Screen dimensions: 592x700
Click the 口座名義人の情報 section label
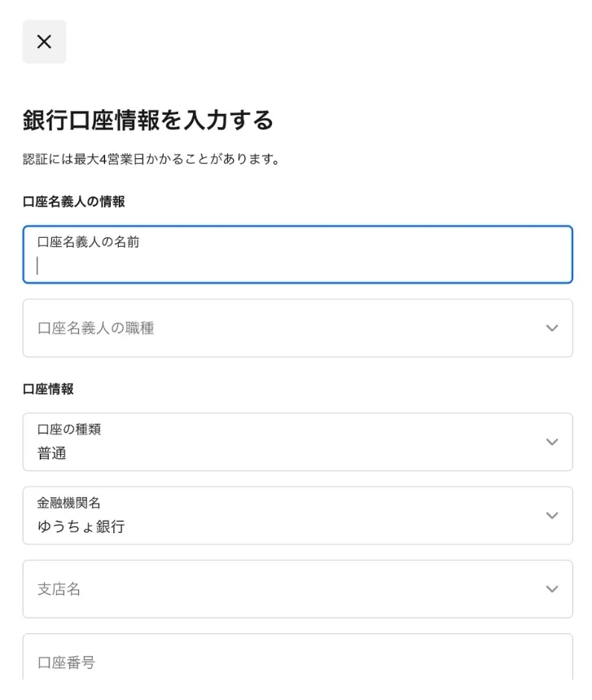click(73, 202)
